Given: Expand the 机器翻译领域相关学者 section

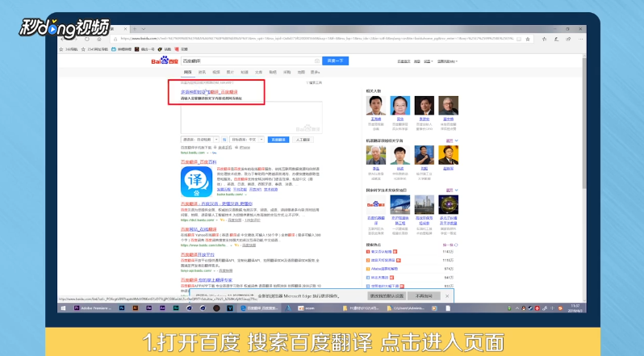Looking at the screenshot, I should (452, 140).
